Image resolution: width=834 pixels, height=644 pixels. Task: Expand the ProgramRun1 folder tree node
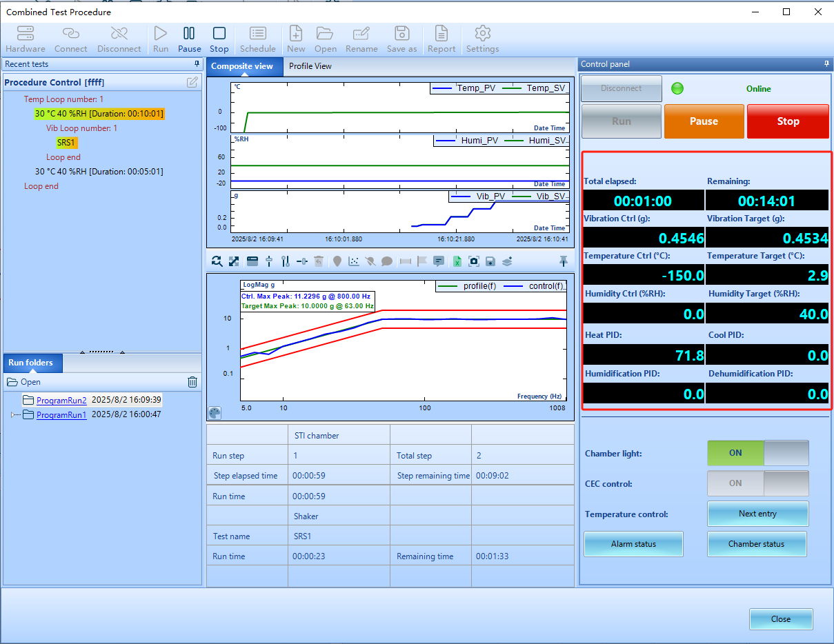pos(12,415)
